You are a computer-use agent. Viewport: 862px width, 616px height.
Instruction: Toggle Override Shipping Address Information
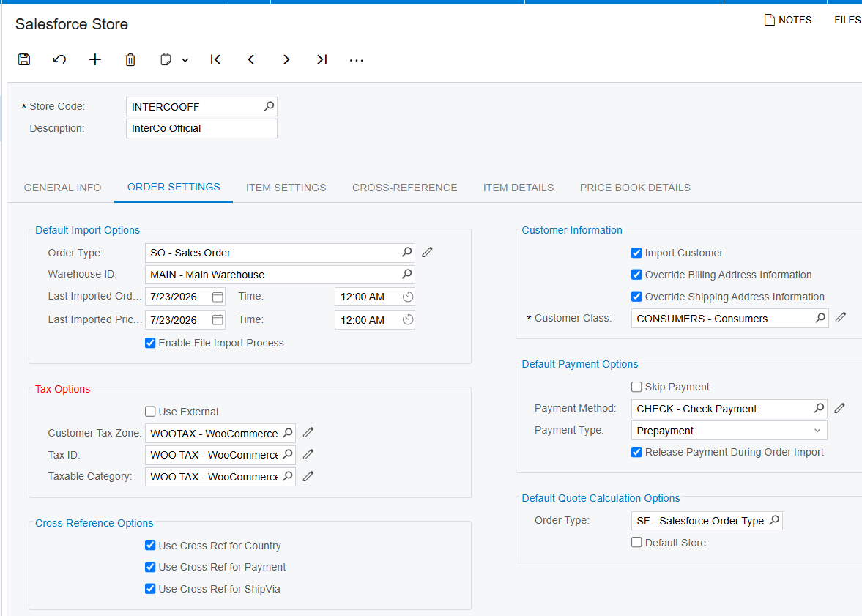point(636,297)
